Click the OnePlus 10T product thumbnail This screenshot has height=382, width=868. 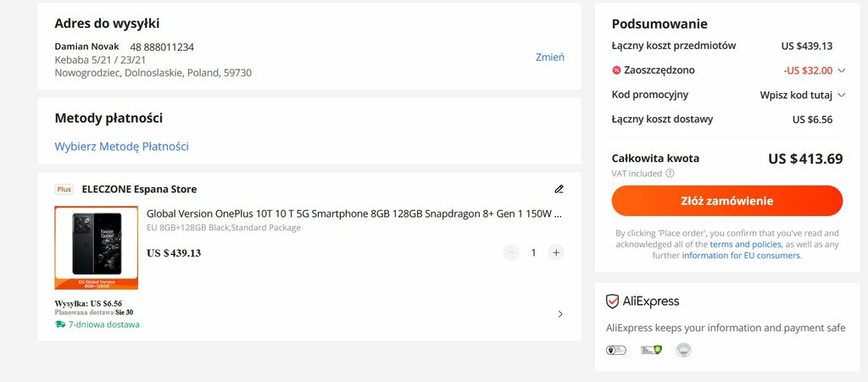click(x=97, y=247)
